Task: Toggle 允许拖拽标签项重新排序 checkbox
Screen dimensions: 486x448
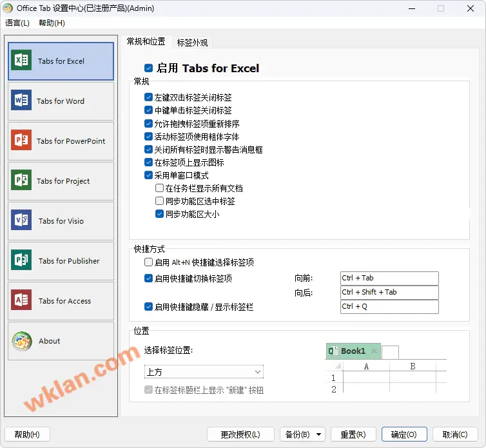Action: coord(148,124)
